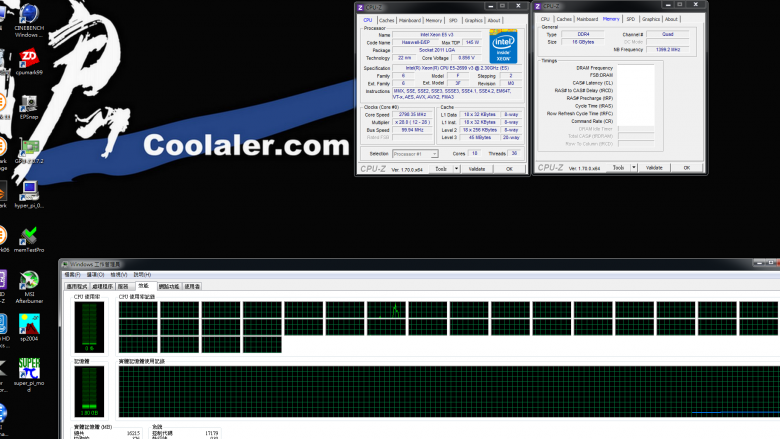Open the CINEBENCH desktop shortcut
This screenshot has height=439, width=780.
click(29, 21)
